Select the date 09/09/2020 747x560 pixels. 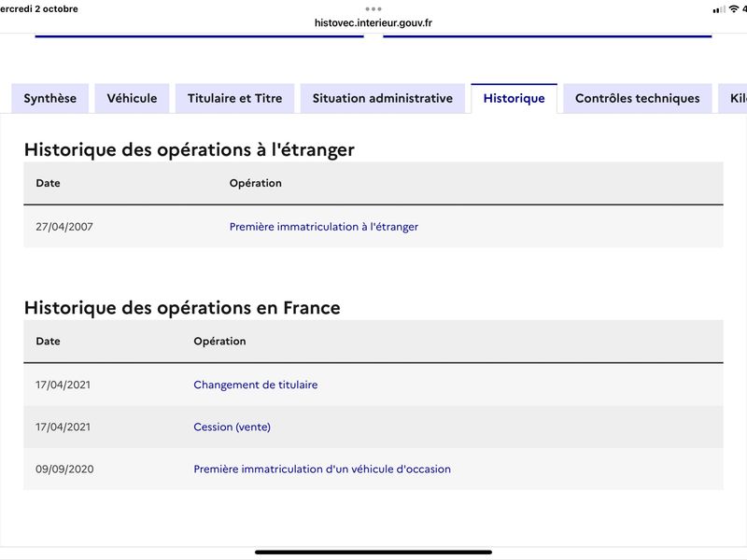click(x=64, y=469)
